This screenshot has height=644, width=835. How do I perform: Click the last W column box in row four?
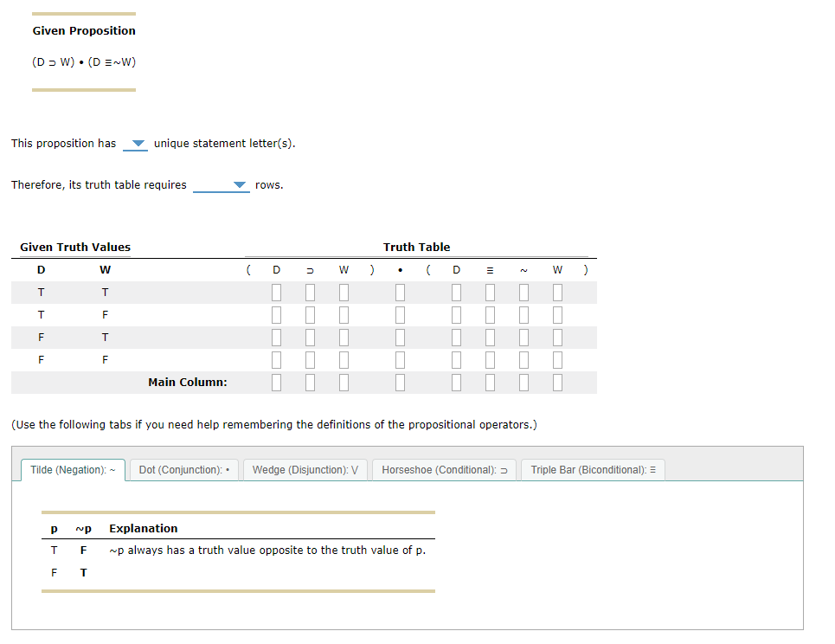point(557,359)
